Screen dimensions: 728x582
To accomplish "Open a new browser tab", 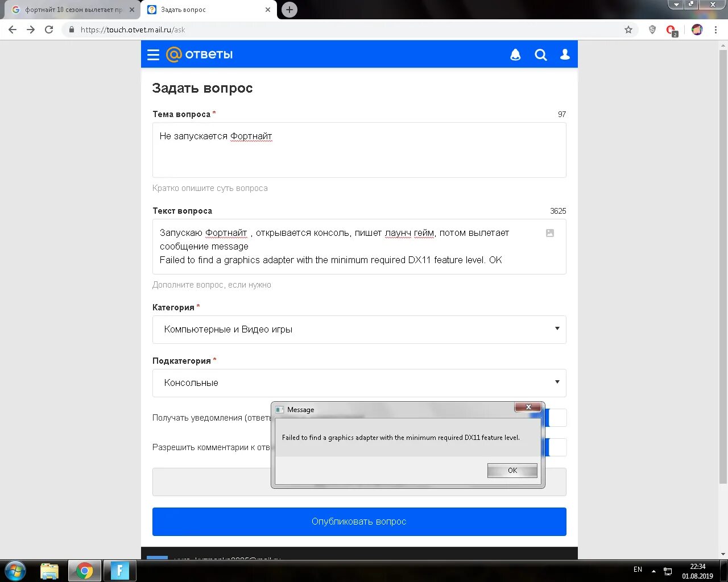I will pyautogui.click(x=289, y=10).
